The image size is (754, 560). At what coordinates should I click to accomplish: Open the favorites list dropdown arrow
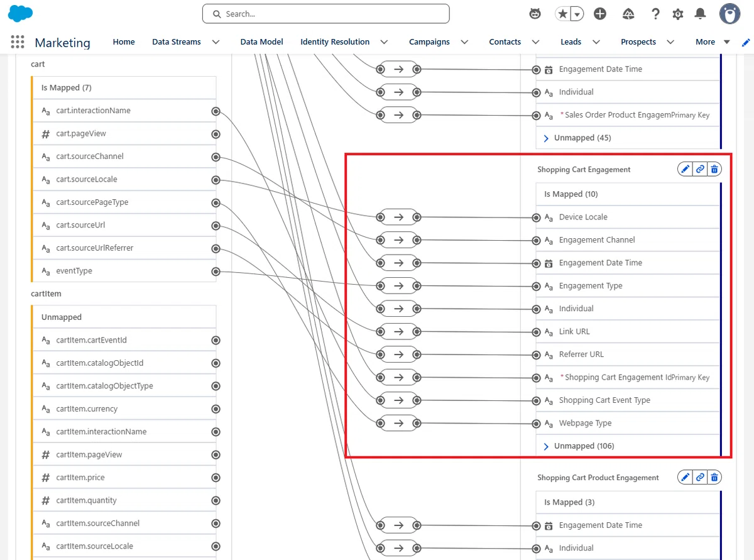pos(577,14)
